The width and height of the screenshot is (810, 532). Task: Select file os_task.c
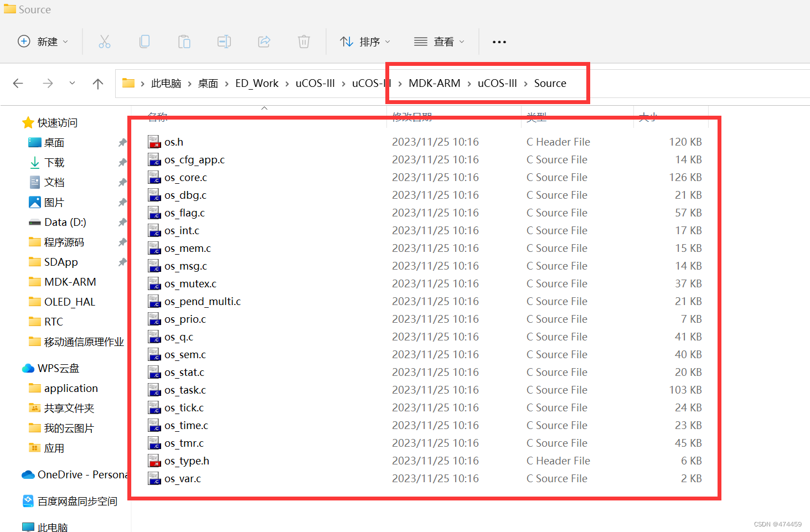tap(185, 390)
